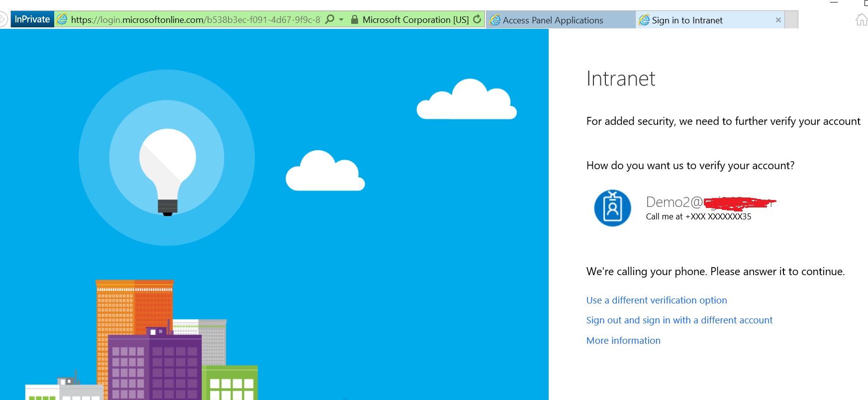Click Use a different verification option link

656,300
